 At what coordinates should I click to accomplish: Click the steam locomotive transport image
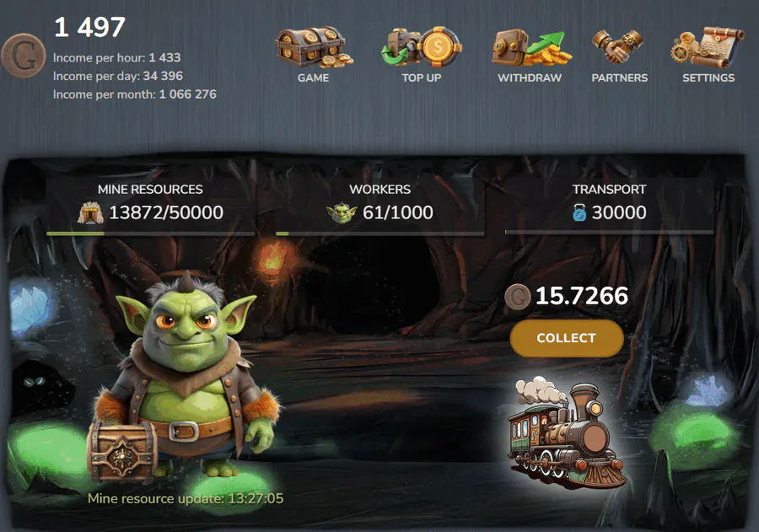565,433
